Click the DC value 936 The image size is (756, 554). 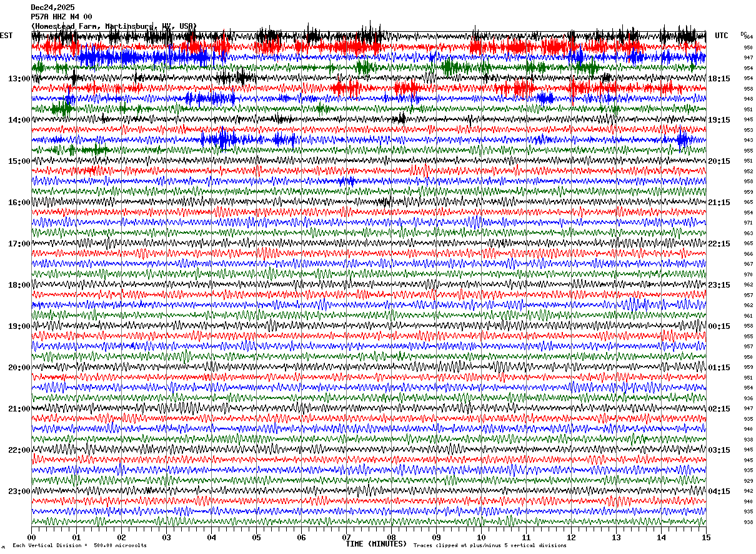(x=748, y=398)
